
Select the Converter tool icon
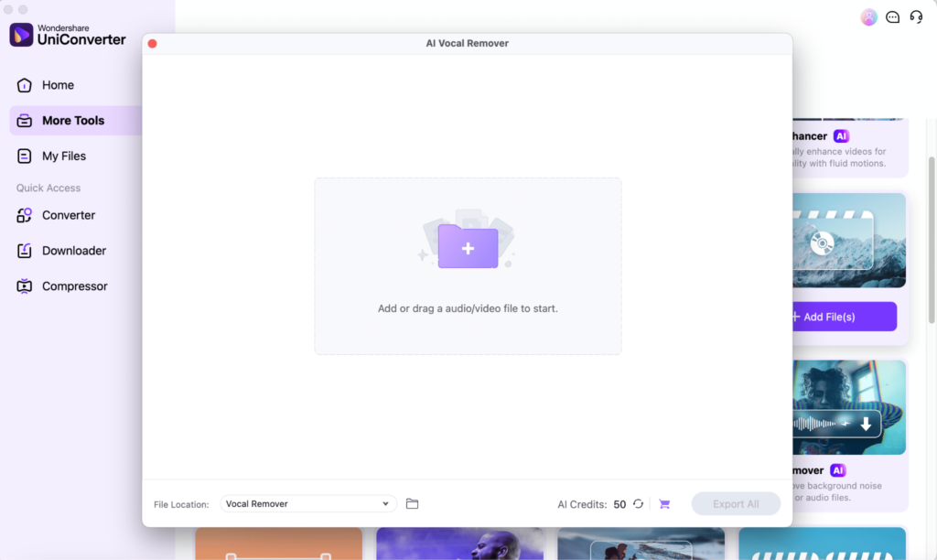point(25,215)
